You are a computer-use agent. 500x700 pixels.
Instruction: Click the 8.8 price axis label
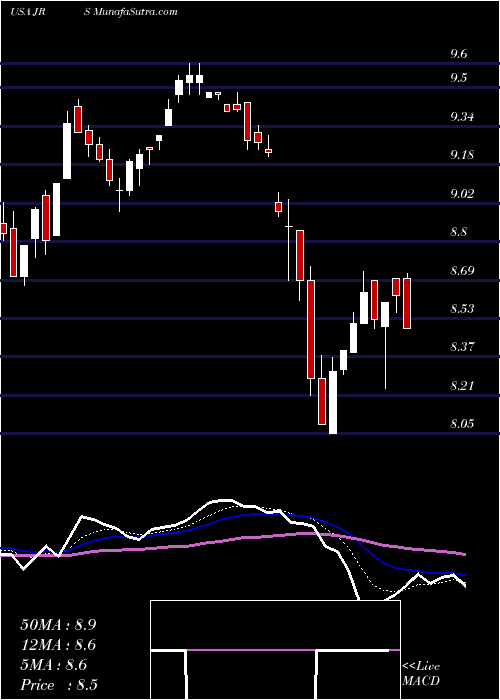point(459,232)
